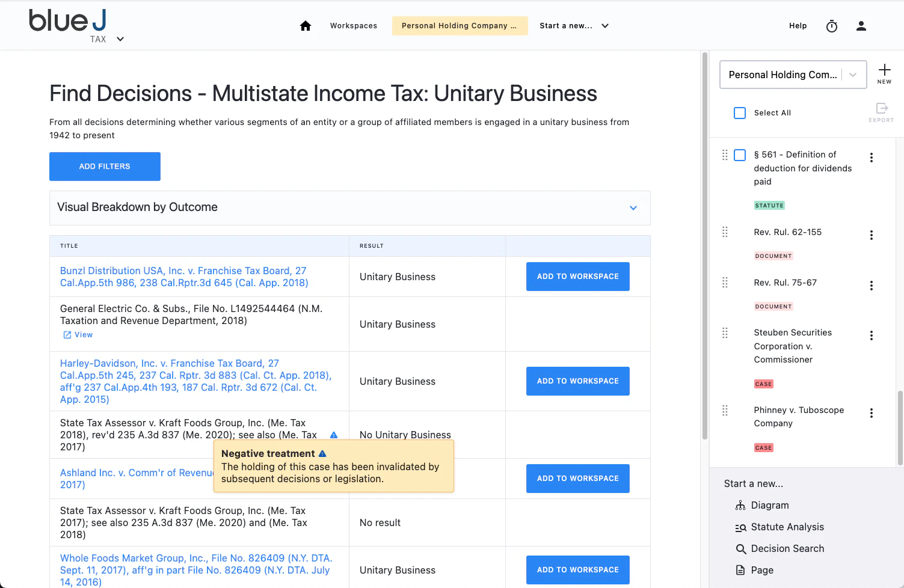This screenshot has width=904, height=588.
Task: Tick the checkbox next to § 561 statute item
Action: click(740, 155)
